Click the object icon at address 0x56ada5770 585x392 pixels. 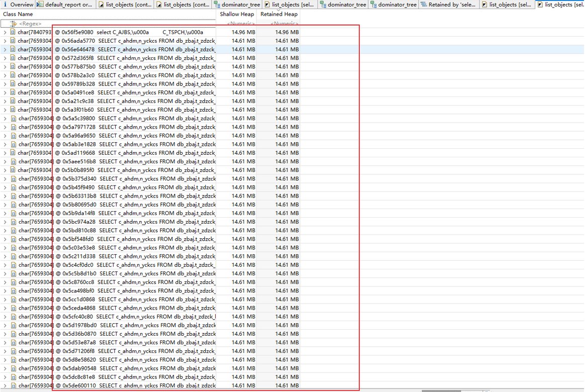(13, 41)
